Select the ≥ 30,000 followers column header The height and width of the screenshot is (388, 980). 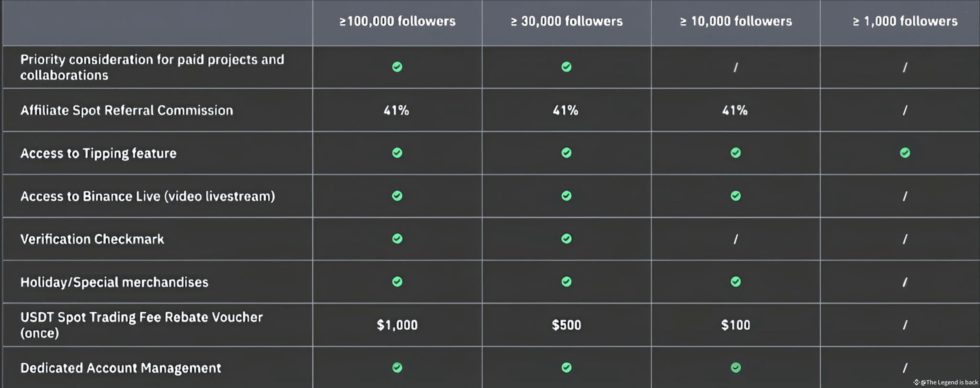567,21
